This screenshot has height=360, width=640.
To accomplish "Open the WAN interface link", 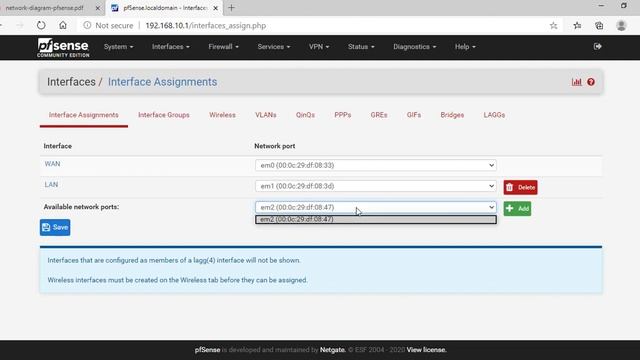I will coord(52,164).
